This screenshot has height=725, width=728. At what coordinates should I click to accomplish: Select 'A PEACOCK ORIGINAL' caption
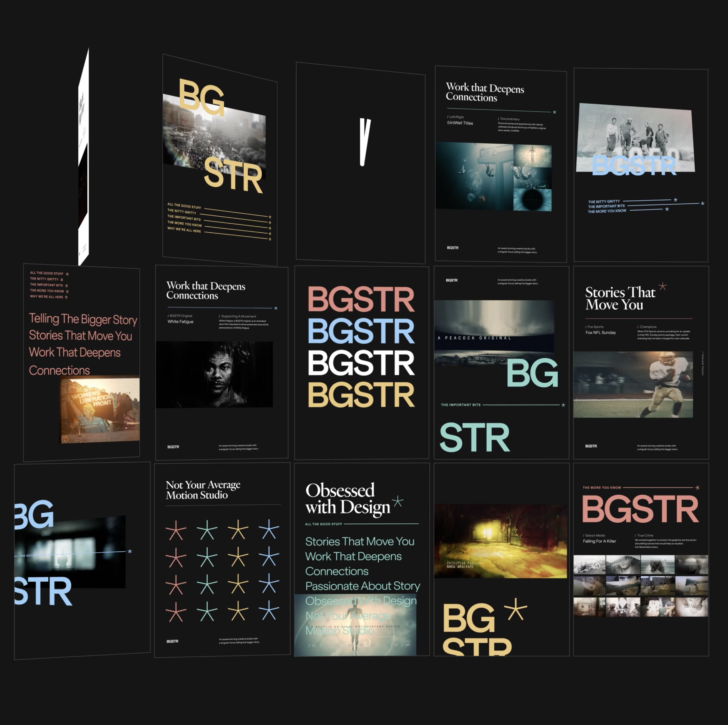474,338
